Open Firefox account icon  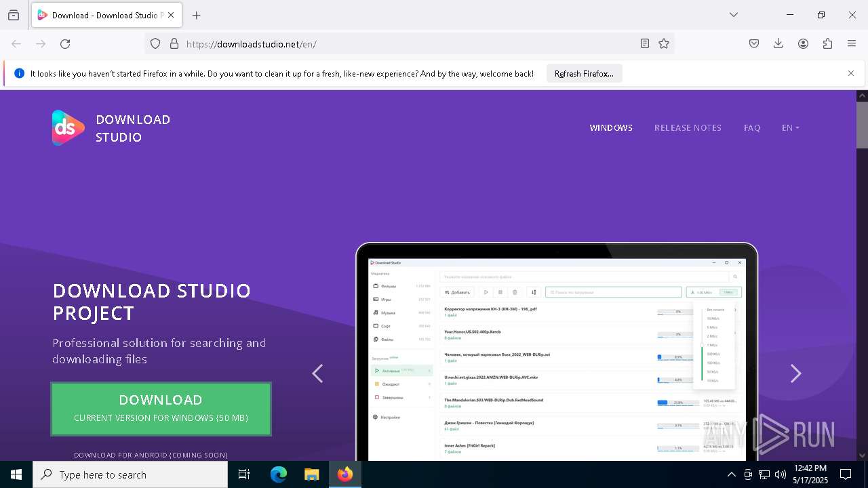click(803, 43)
